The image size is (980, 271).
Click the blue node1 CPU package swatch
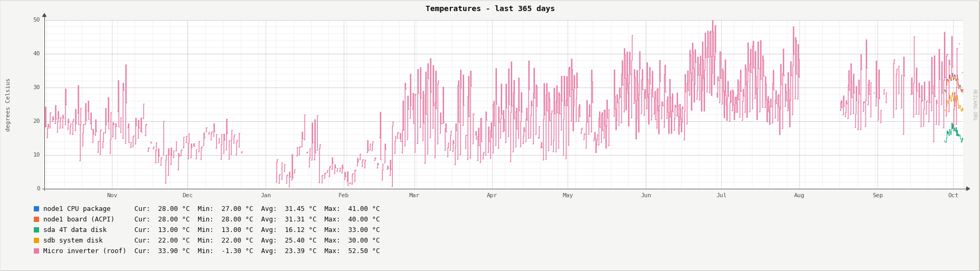36,209
